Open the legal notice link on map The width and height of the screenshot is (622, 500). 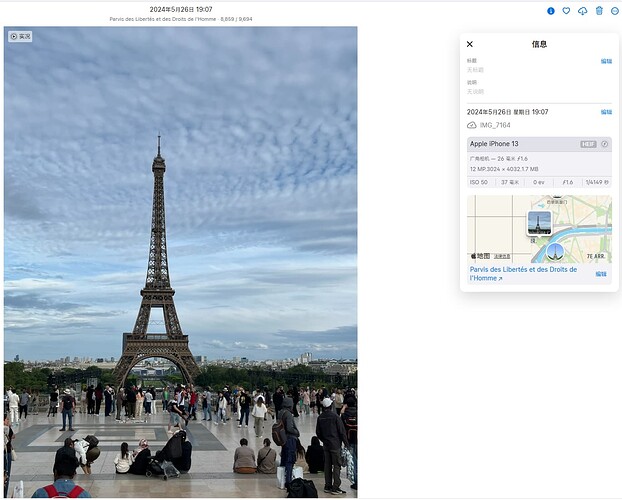point(502,256)
